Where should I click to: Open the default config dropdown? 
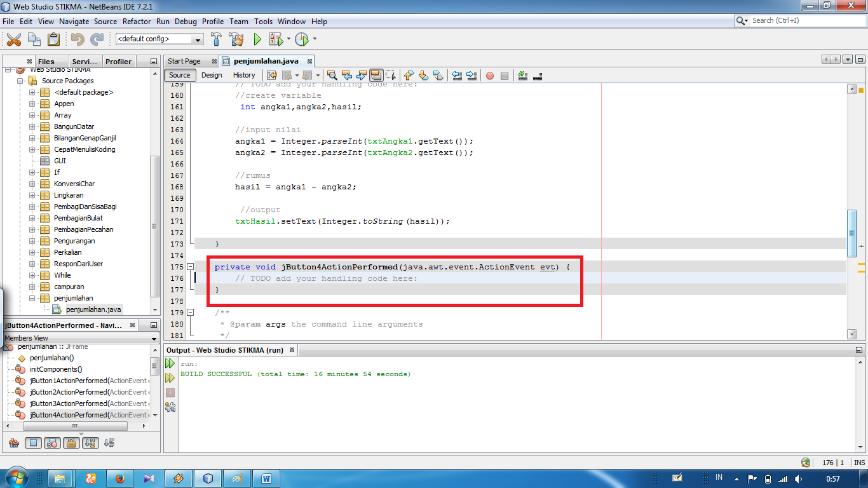(198, 39)
